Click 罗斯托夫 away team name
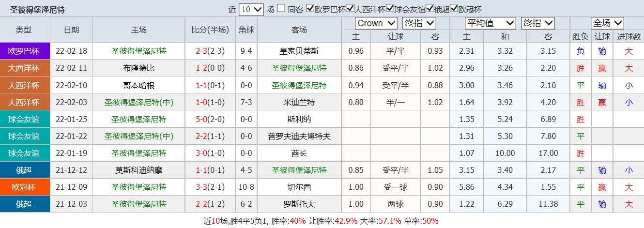Image resolution: width=644 pixels, height=228 pixels. point(299,204)
